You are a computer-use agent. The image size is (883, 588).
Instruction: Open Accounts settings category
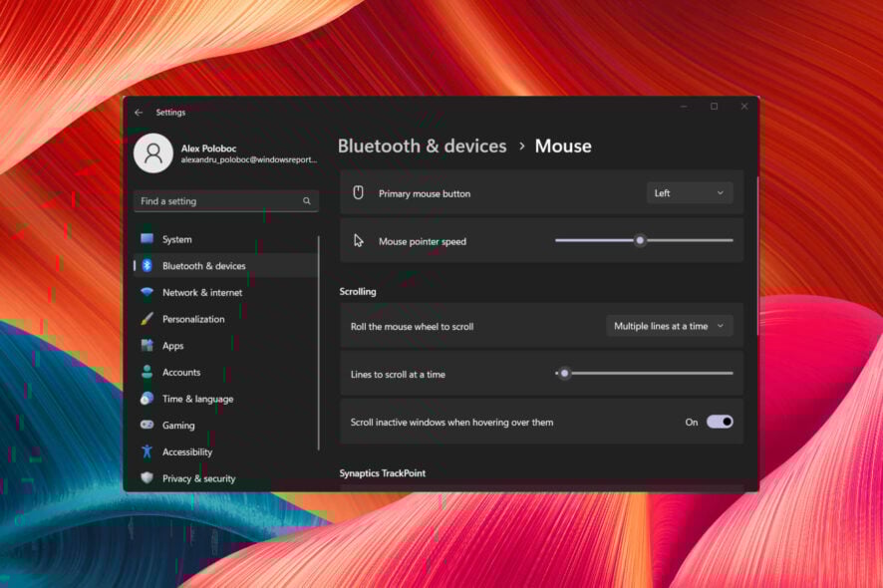(225, 372)
